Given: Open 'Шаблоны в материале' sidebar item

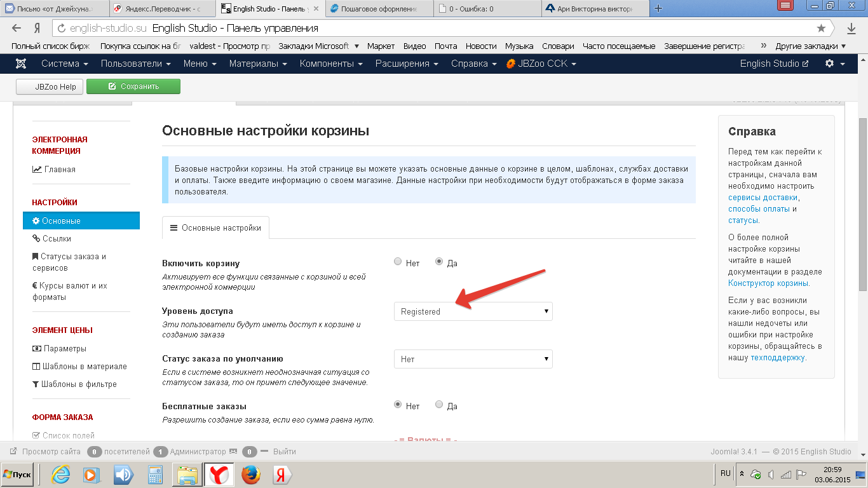Looking at the screenshot, I should coord(79,366).
